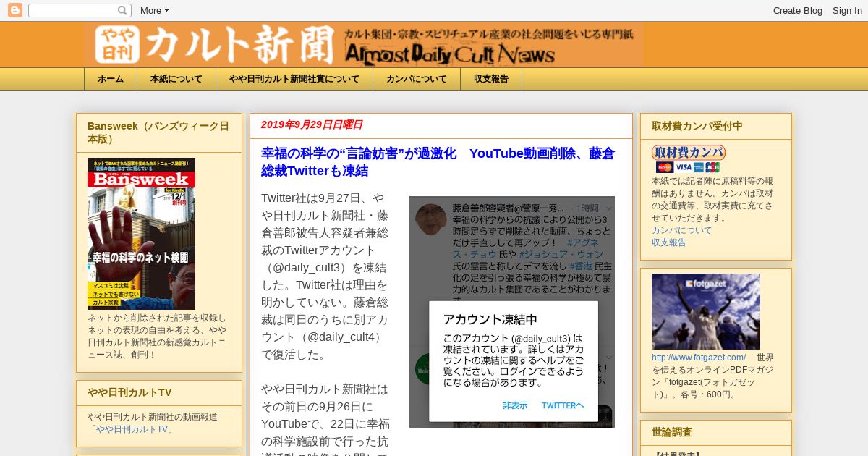Click the Sign In link
Image resolution: width=868 pixels, height=456 pixels.
[847, 11]
